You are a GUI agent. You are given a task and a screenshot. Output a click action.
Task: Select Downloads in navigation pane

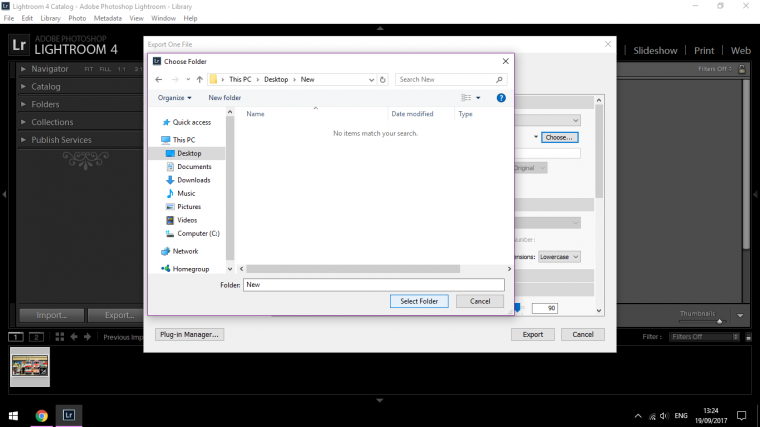point(188,180)
